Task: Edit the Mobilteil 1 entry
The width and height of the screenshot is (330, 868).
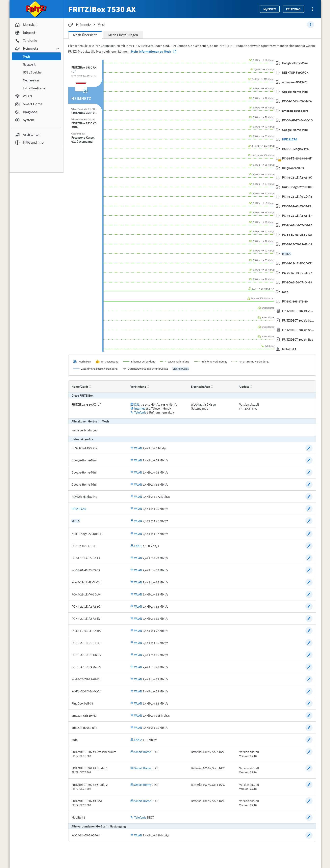Action: click(309, 818)
